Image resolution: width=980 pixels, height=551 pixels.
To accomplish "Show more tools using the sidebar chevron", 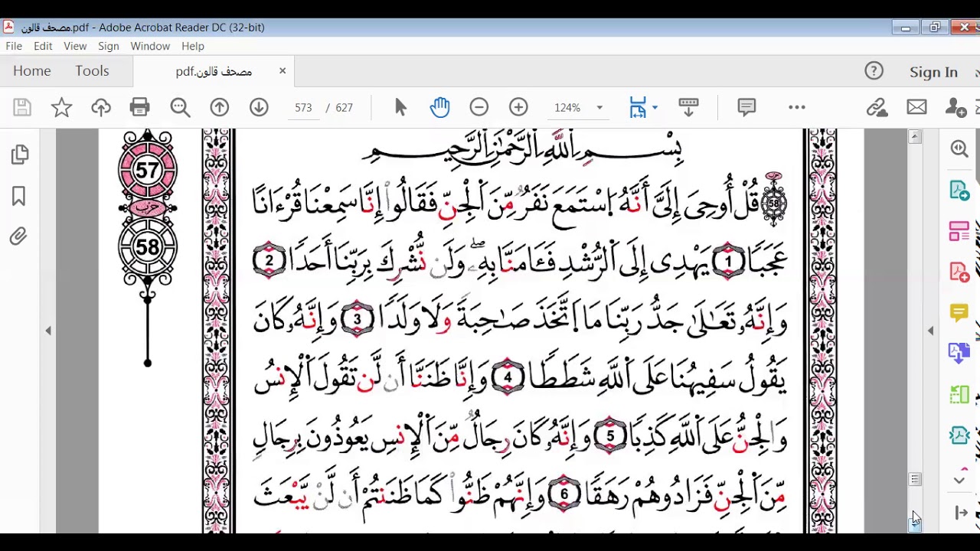I will 959,480.
